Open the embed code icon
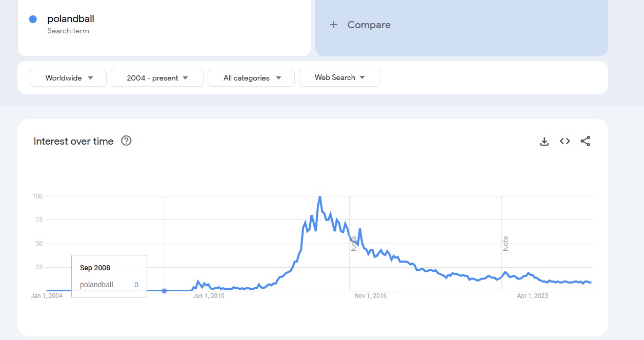The image size is (644, 340). pyautogui.click(x=565, y=141)
